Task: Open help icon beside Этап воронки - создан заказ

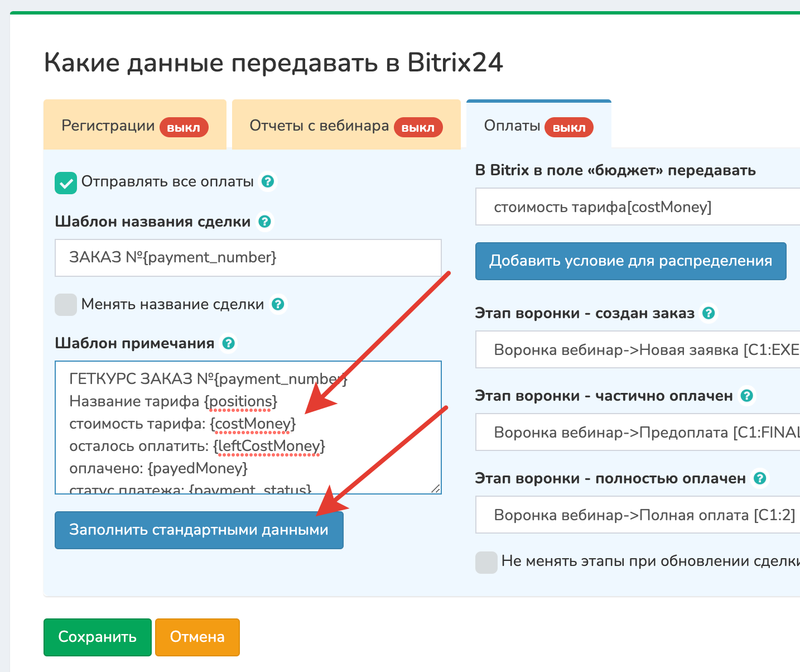Action: pyautogui.click(x=709, y=313)
